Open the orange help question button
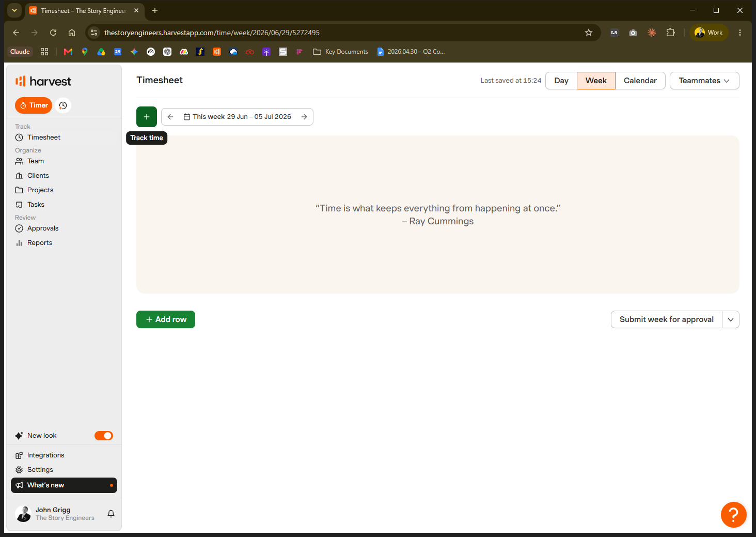The height and width of the screenshot is (537, 756). [734, 515]
